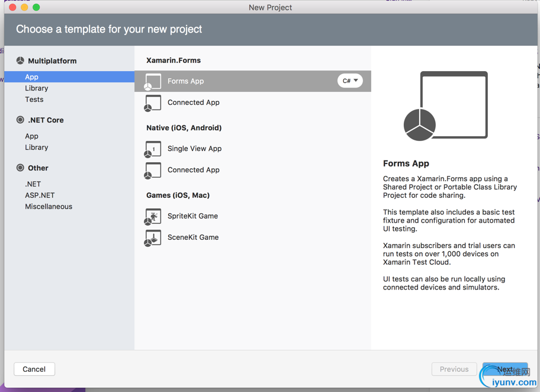The image size is (540, 392).
Task: Click the Forms App description title
Action: [406, 163]
